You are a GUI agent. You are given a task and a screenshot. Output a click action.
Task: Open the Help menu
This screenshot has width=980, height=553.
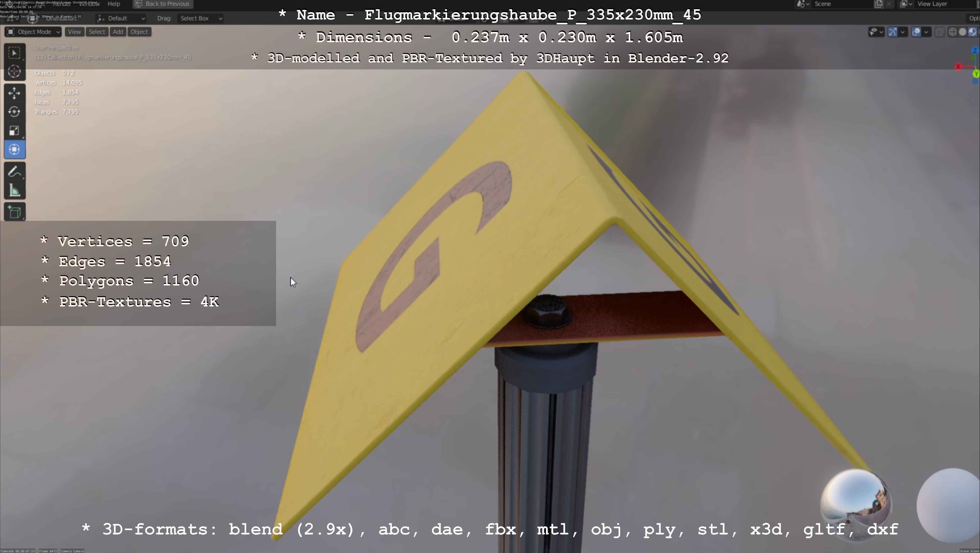pyautogui.click(x=114, y=4)
